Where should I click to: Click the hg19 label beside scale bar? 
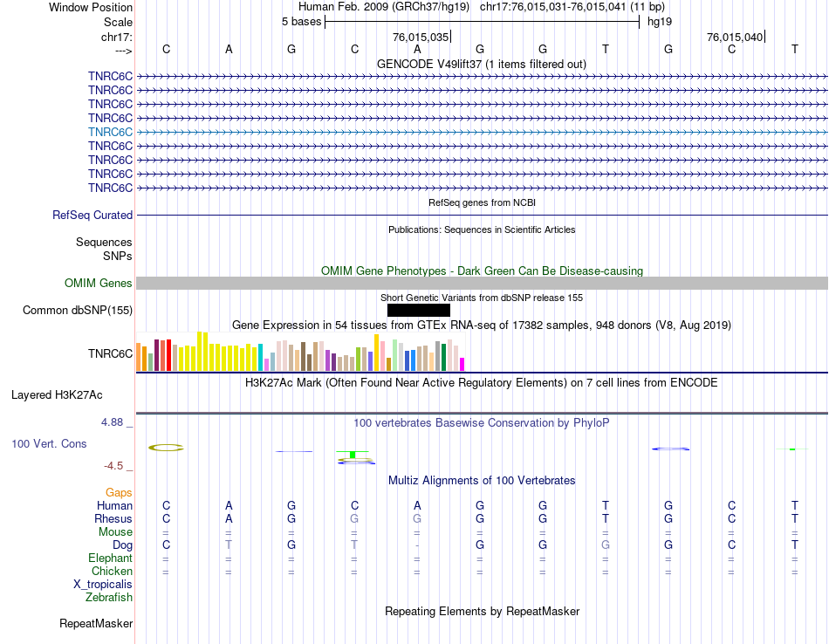[660, 22]
